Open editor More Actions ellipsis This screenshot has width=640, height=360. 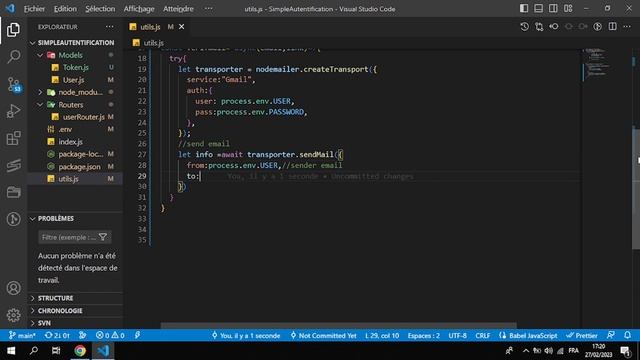(627, 27)
